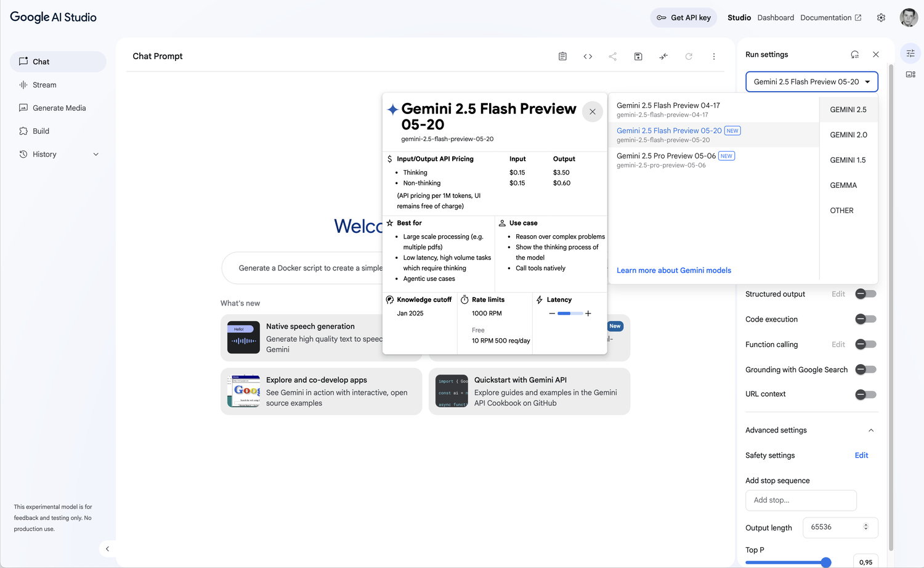Open the settings gear in top bar
924x568 pixels.
click(881, 17)
